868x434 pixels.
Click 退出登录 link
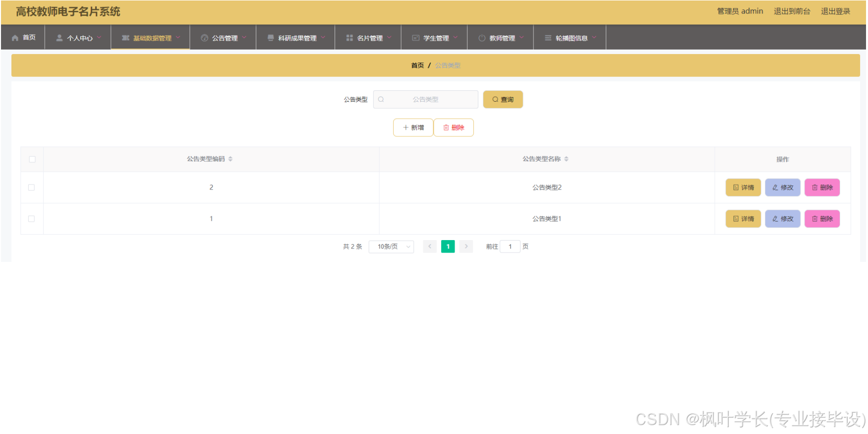tap(836, 11)
